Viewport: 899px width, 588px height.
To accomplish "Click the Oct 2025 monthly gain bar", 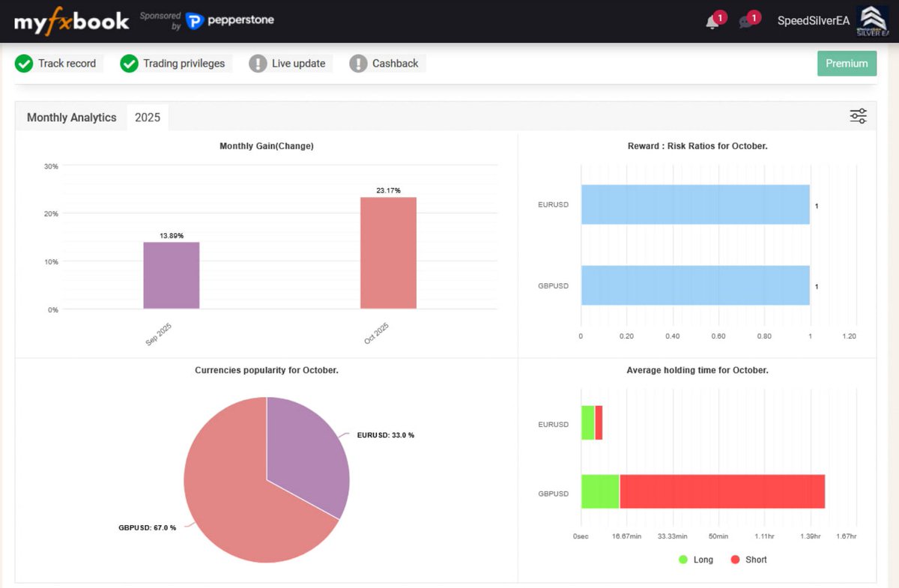I will point(388,253).
